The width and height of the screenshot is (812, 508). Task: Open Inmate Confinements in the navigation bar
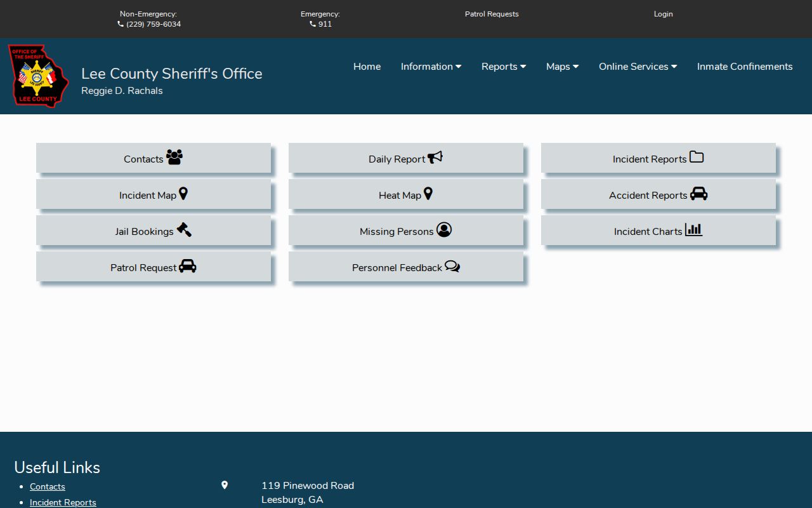click(x=745, y=67)
